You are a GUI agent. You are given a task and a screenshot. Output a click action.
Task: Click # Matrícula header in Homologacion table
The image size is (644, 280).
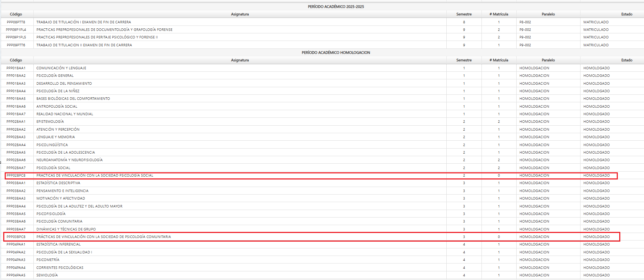pyautogui.click(x=499, y=60)
